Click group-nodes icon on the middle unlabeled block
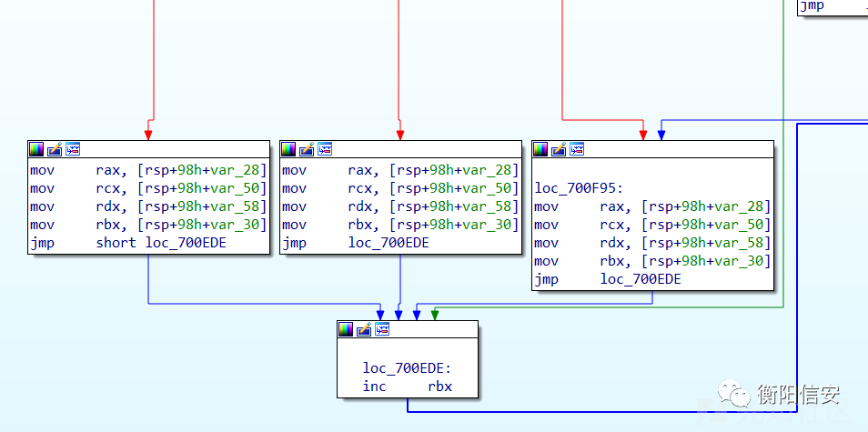 325,149
